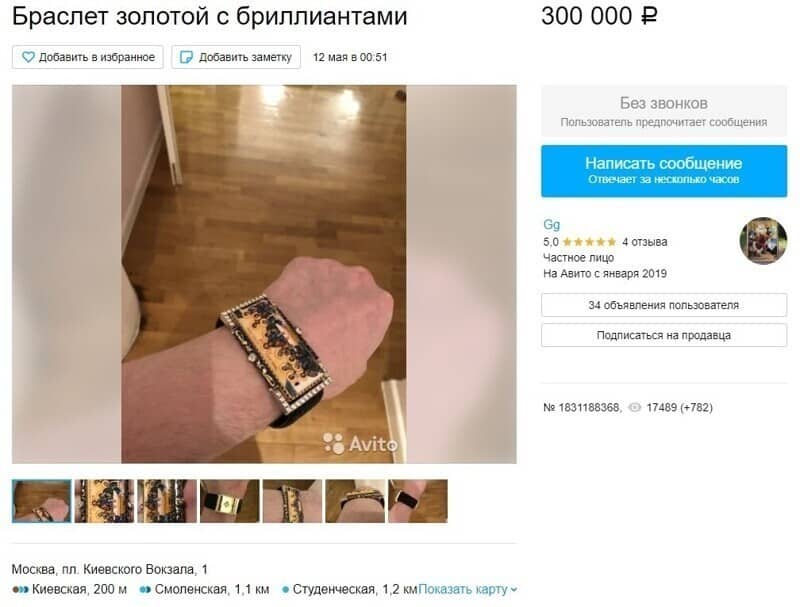
Task: Open the Написать сообщение button
Action: pos(664,171)
